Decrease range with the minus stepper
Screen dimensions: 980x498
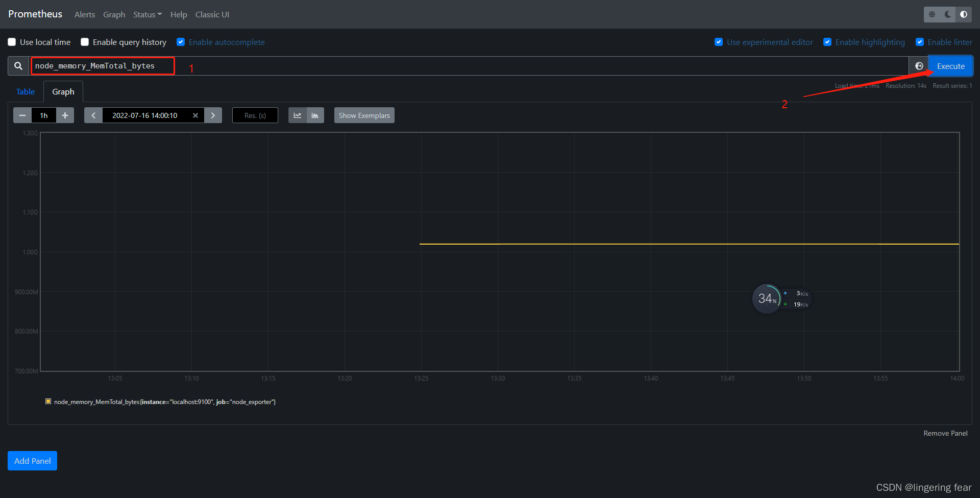tap(22, 115)
